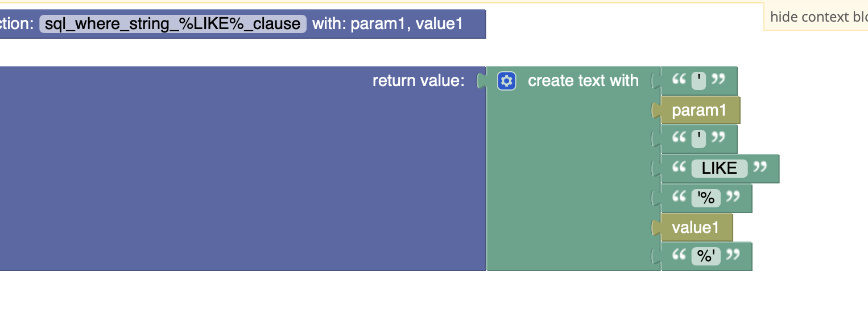
Task: Click opening quote icon beside %' text
Action: click(679, 256)
